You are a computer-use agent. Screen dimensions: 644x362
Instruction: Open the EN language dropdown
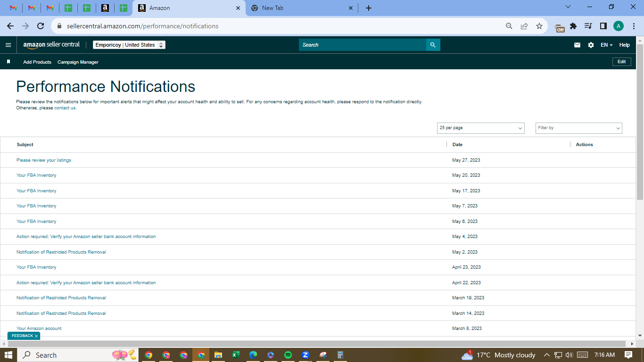coord(607,45)
